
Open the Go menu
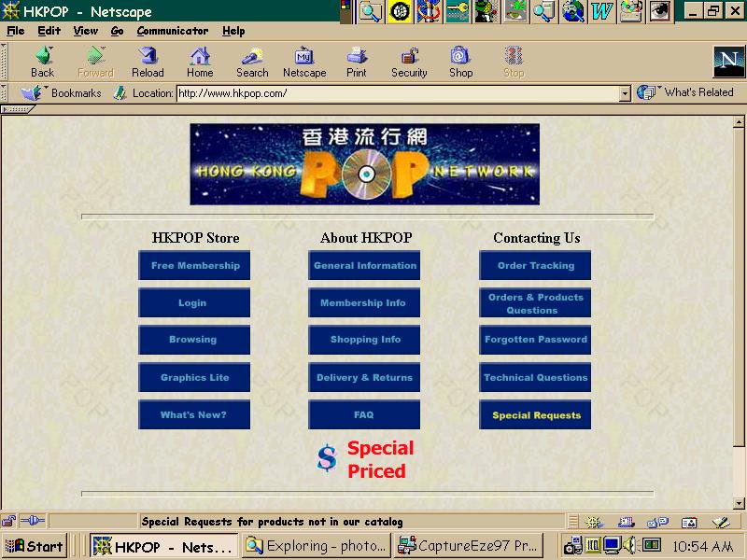point(117,31)
